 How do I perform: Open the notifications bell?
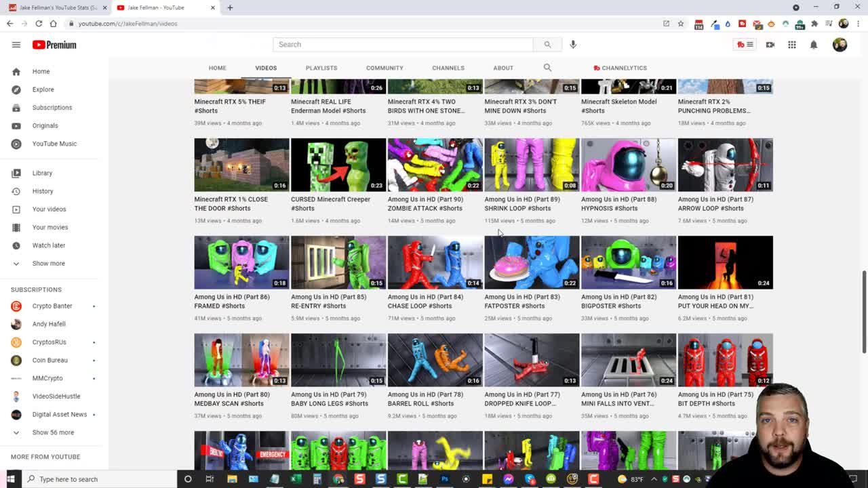coord(814,45)
